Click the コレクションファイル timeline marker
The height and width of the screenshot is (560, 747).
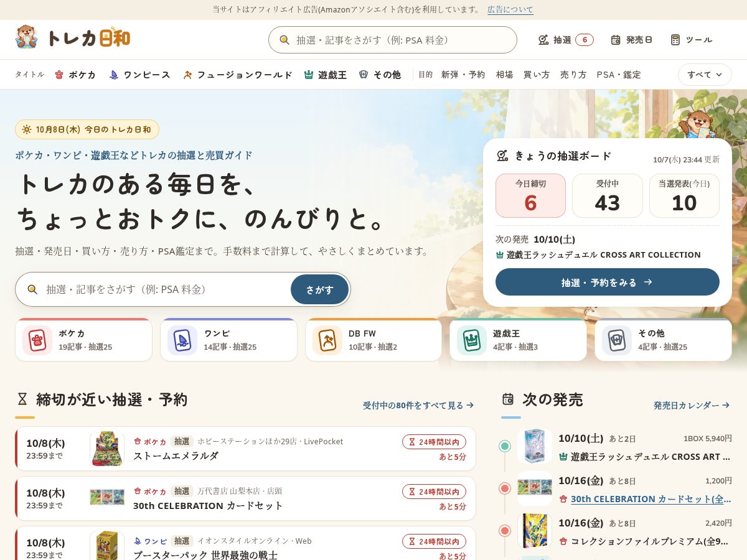point(505,531)
